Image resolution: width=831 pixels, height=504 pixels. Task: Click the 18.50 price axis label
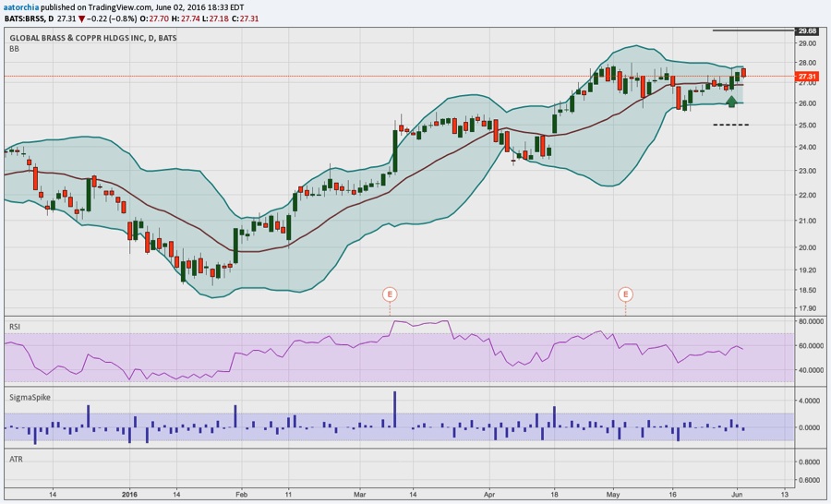tap(807, 291)
